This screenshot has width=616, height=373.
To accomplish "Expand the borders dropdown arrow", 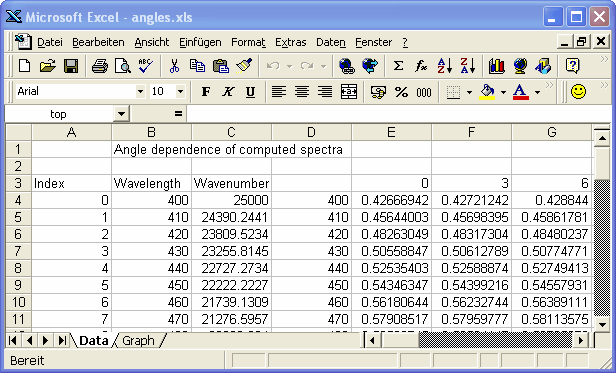I will (x=469, y=92).
